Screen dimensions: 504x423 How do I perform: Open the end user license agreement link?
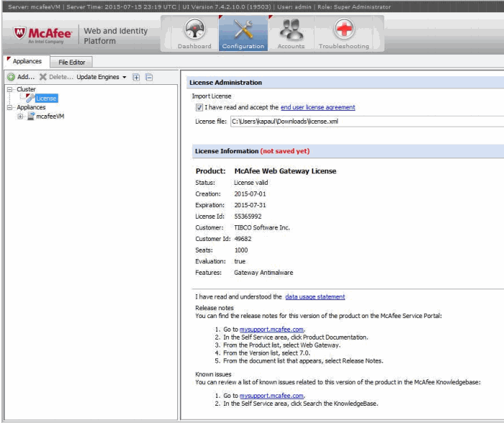pos(318,107)
